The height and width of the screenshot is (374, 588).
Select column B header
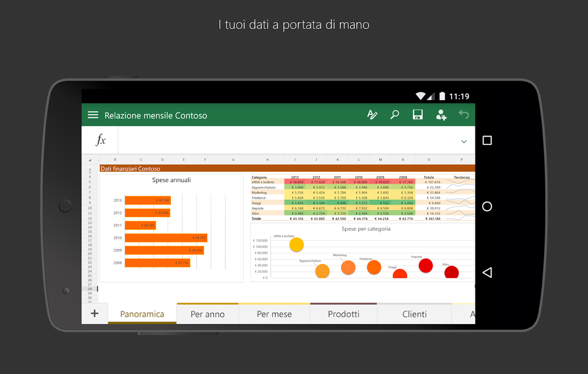point(115,160)
